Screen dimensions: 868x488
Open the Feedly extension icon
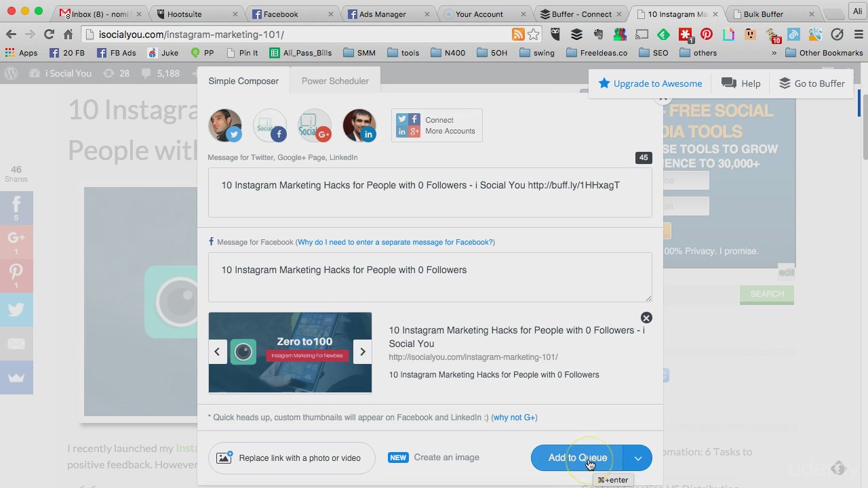pyautogui.click(x=663, y=35)
